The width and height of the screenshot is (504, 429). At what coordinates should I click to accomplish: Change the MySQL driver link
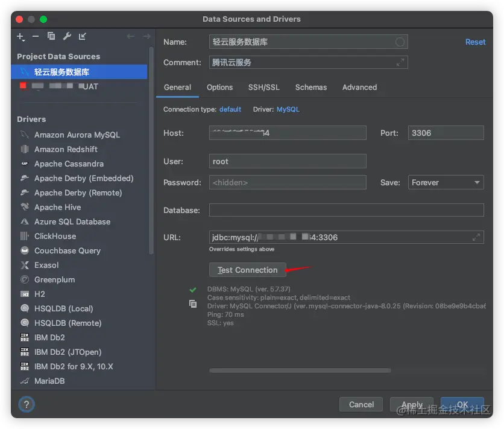tap(288, 109)
